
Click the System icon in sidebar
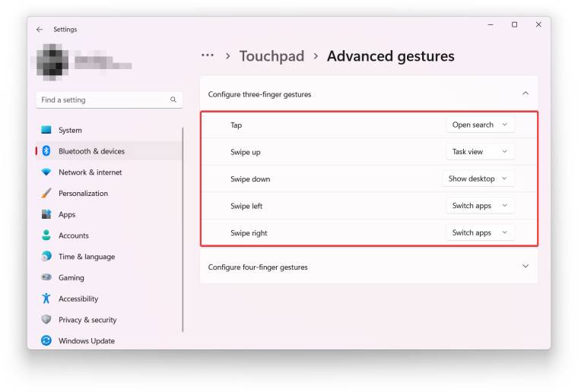[x=46, y=130]
